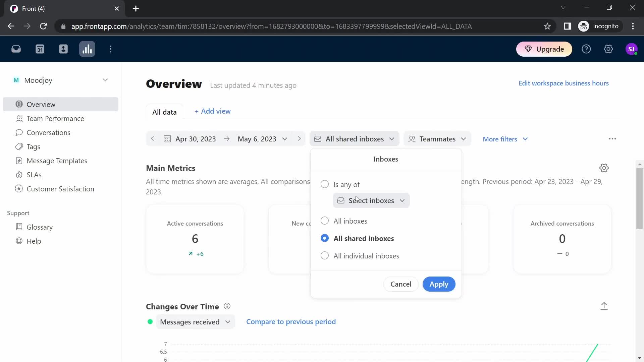Click the date range start field

(196, 139)
